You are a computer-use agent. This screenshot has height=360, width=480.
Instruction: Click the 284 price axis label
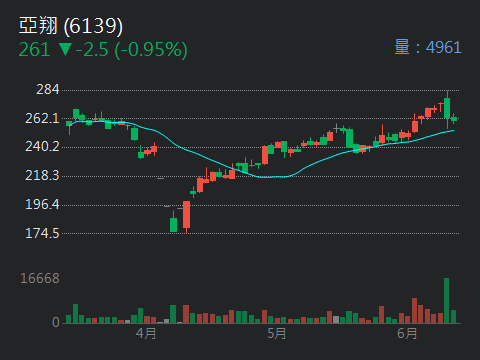point(48,89)
